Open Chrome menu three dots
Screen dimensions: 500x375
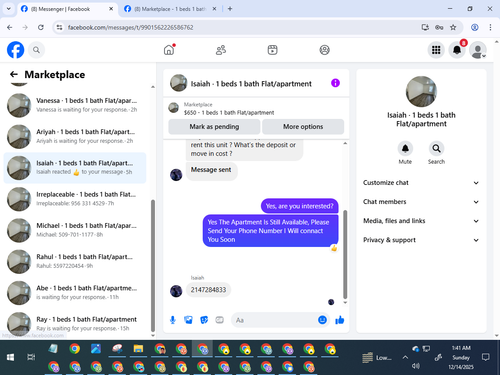490,27
